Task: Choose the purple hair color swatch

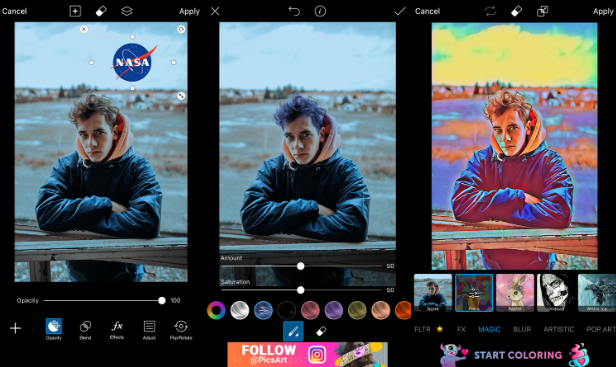Action: click(334, 310)
